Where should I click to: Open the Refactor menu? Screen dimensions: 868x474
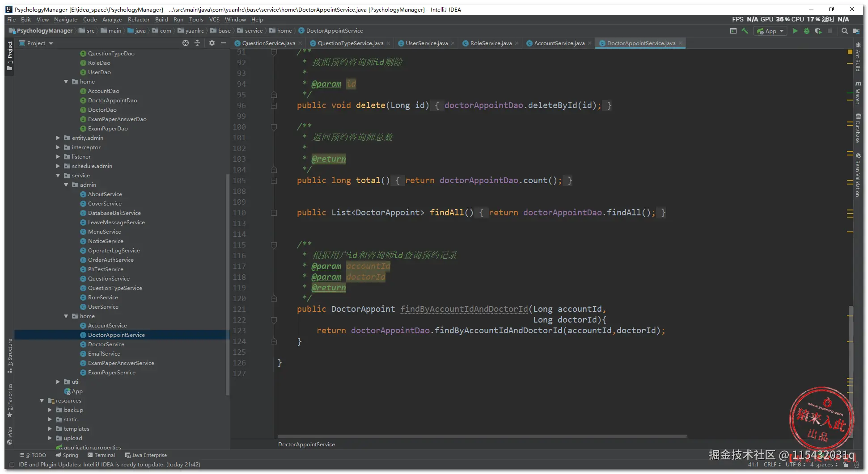139,20
